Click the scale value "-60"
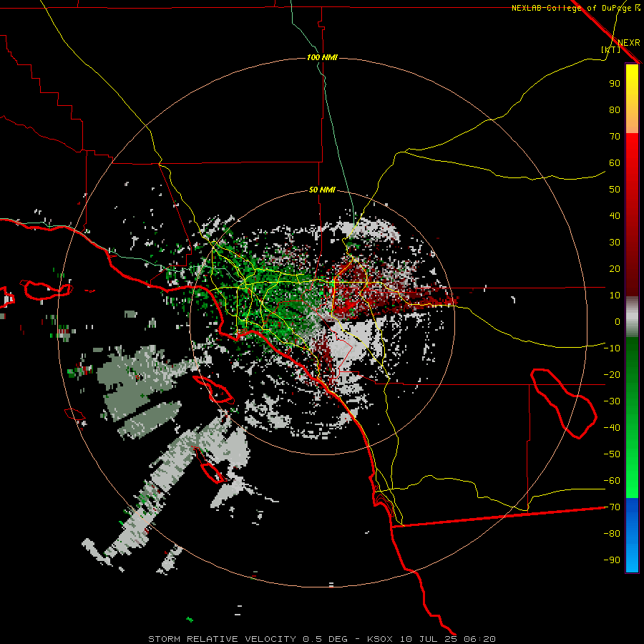The width and height of the screenshot is (644, 644). click(x=612, y=481)
